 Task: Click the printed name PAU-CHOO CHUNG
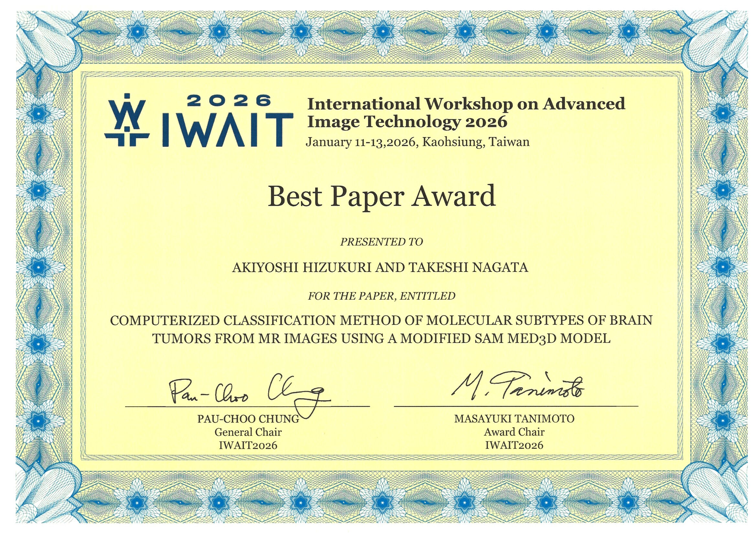point(248,419)
